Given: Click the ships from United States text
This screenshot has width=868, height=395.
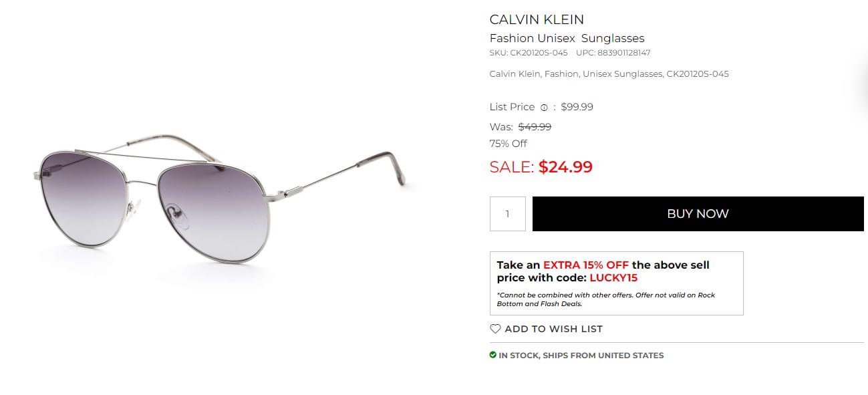Looking at the screenshot, I should (581, 356).
